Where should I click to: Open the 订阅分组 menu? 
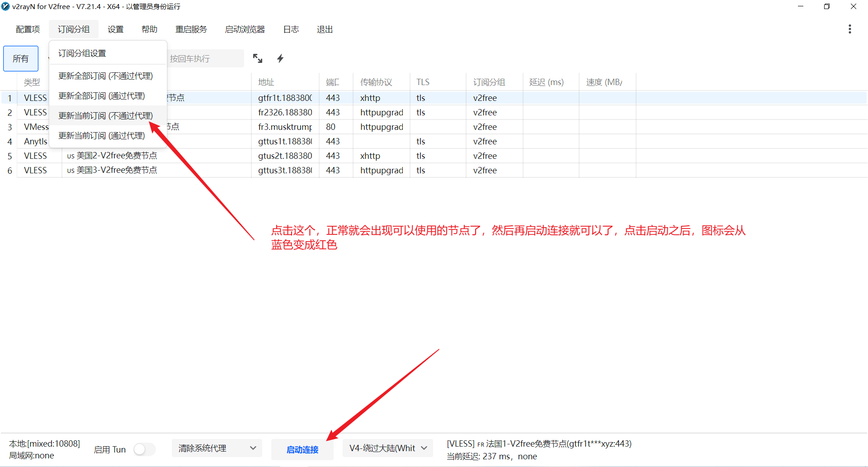click(x=74, y=29)
